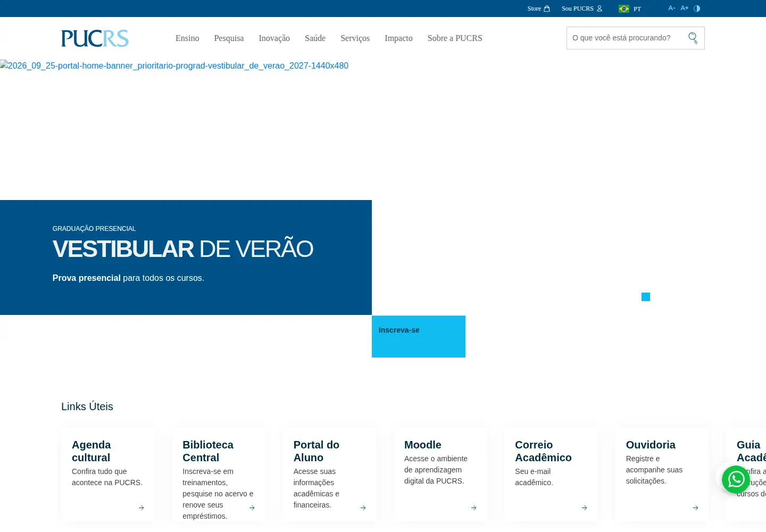The image size is (766, 532).
Task: Click the Brazil flag language icon
Action: (x=624, y=9)
